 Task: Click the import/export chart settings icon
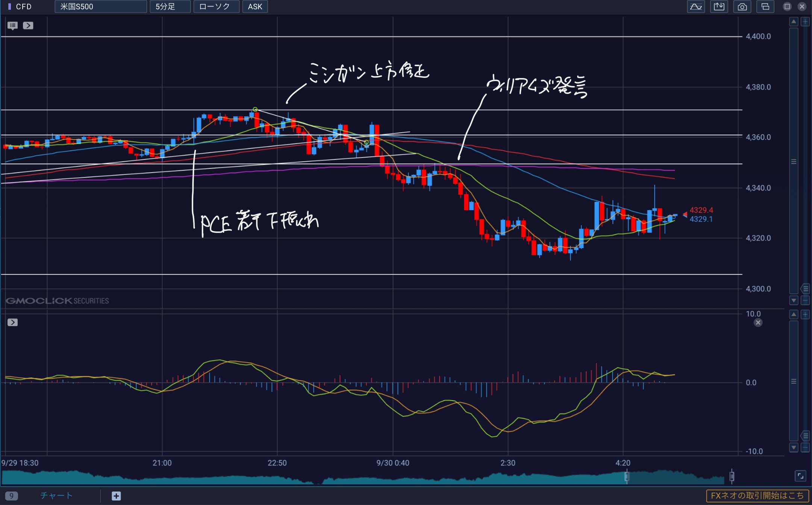tap(719, 6)
